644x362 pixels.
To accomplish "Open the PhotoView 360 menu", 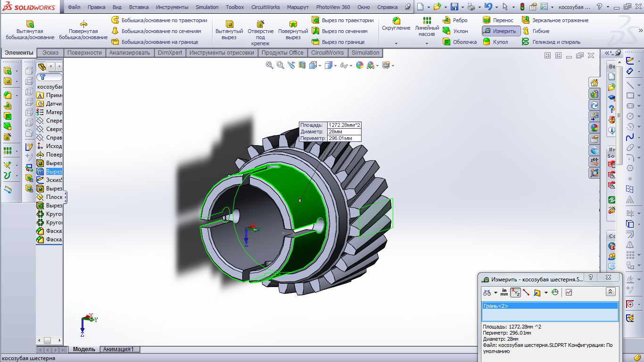I will [x=333, y=7].
